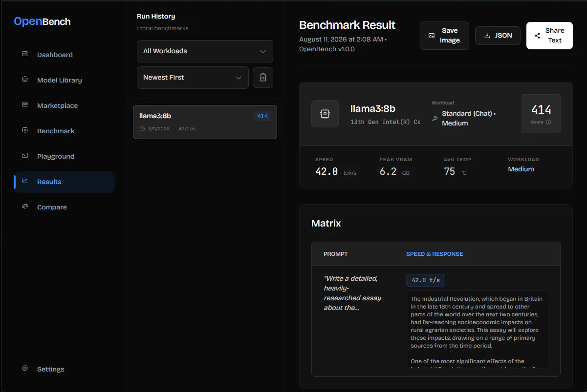Click the Benchmark Result heading
The height and width of the screenshot is (392, 587).
(348, 25)
